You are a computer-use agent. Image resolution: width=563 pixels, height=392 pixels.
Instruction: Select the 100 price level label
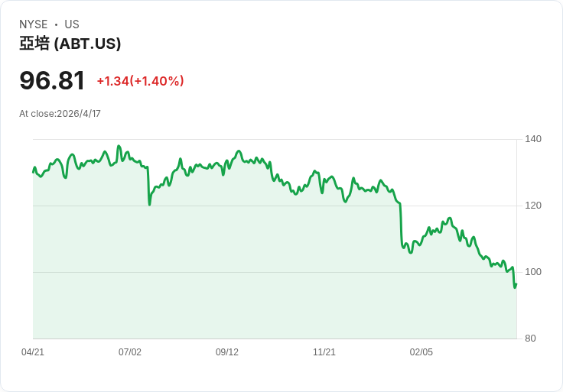click(533, 272)
